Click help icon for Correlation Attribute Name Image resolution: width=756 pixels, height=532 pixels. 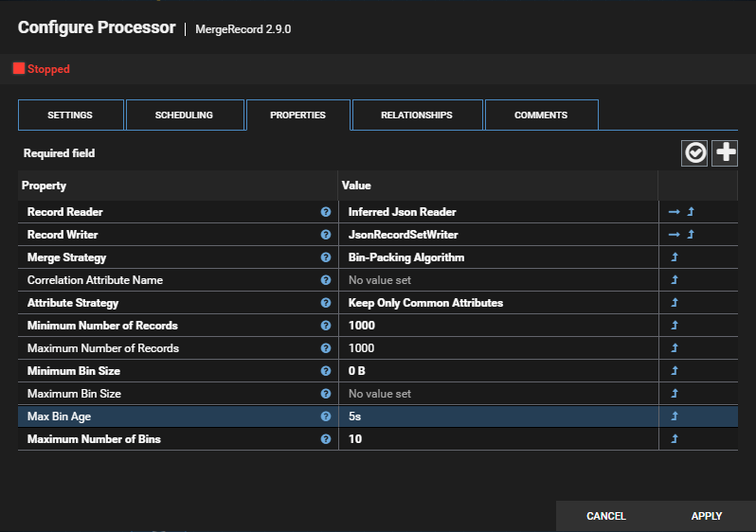tap(326, 280)
